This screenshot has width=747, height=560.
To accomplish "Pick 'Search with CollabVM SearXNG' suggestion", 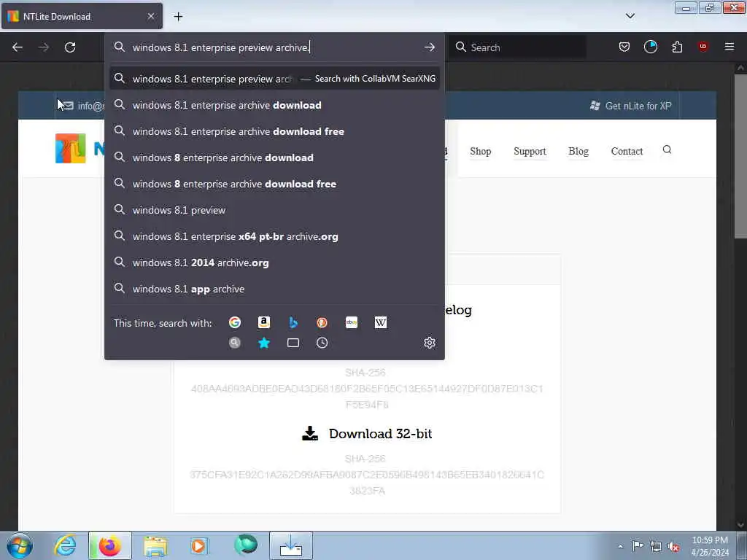I will coord(275,79).
